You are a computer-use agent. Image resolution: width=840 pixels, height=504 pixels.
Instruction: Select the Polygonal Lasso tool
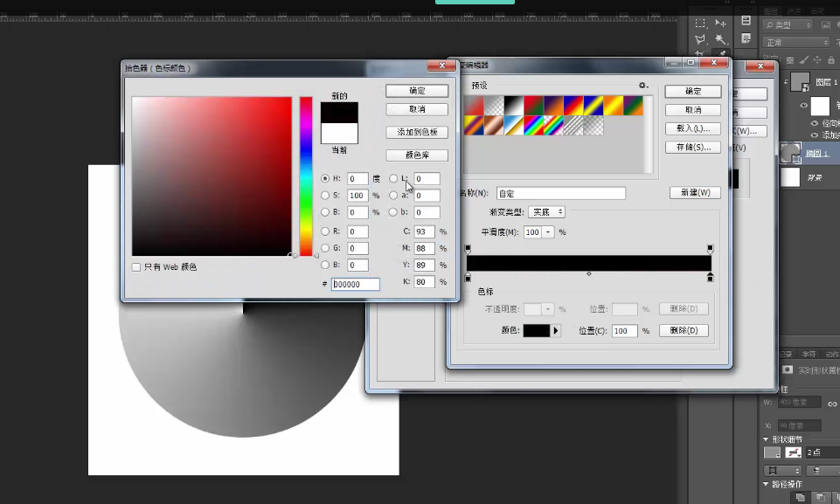click(x=700, y=39)
